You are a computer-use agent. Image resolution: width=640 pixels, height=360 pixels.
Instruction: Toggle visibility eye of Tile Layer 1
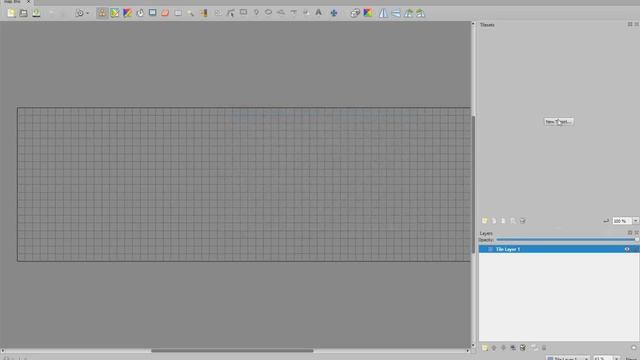point(627,249)
